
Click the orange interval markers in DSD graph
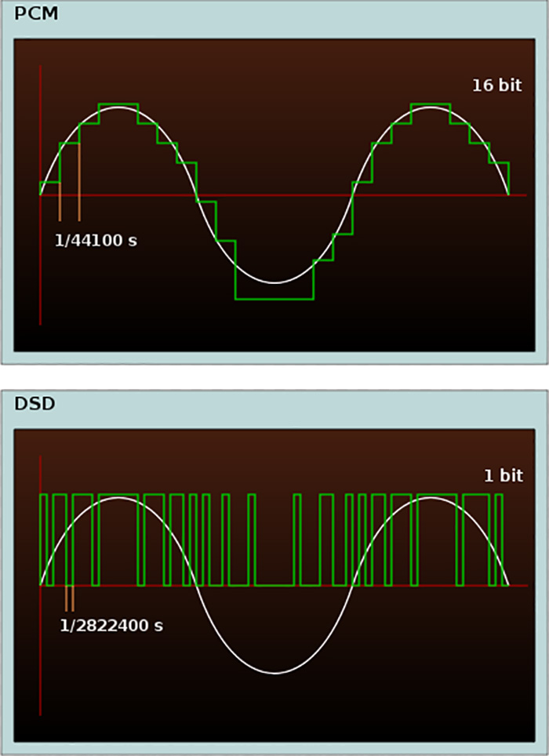pos(70,598)
